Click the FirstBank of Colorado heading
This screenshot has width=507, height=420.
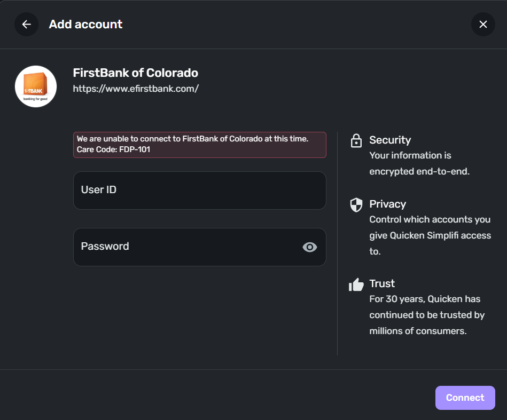click(x=135, y=73)
